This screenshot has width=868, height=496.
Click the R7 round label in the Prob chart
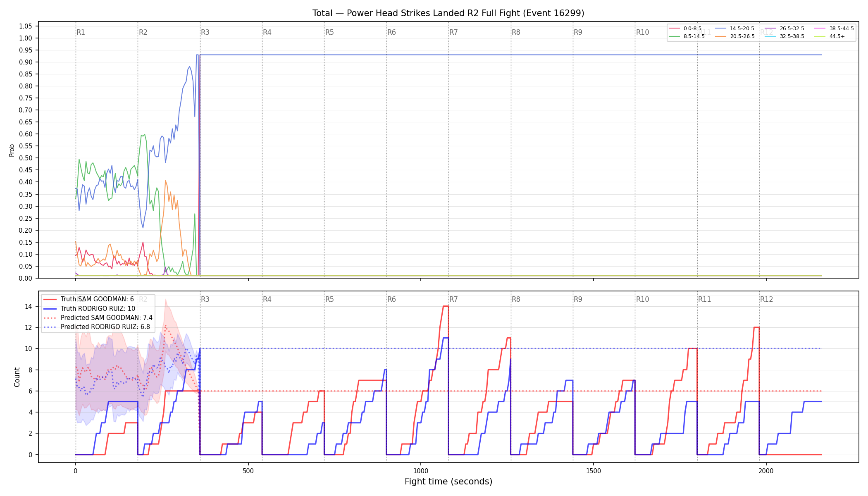coord(453,32)
